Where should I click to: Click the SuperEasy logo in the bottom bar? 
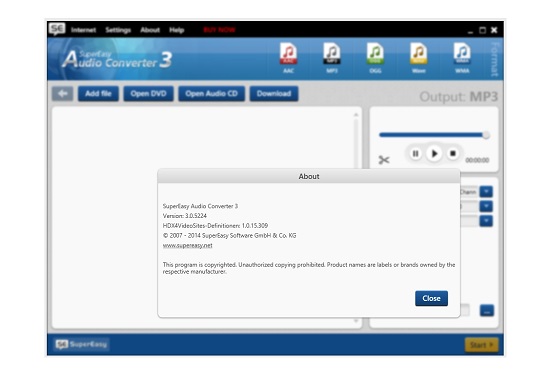tap(81, 344)
